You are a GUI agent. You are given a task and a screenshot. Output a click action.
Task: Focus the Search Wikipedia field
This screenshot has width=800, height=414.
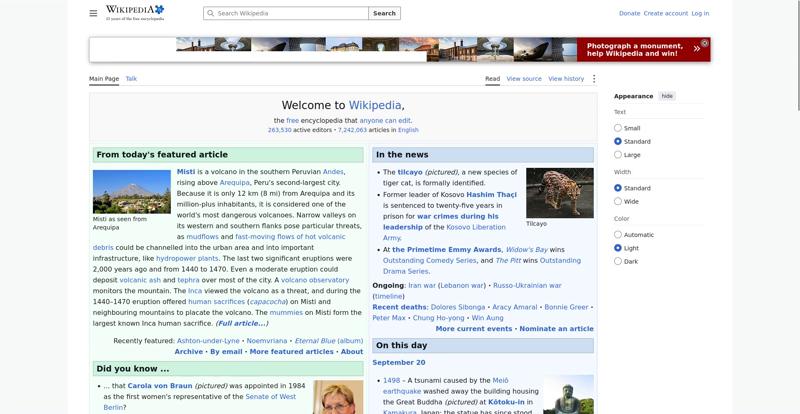click(286, 13)
